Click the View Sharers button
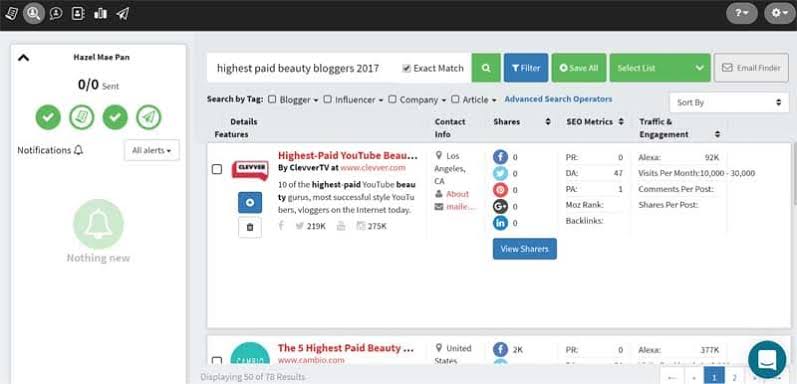 click(525, 249)
